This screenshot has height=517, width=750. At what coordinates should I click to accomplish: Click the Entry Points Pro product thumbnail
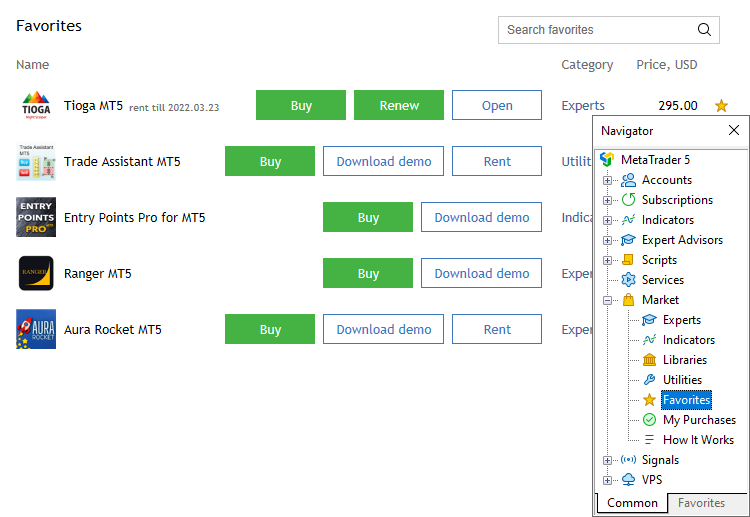36,217
